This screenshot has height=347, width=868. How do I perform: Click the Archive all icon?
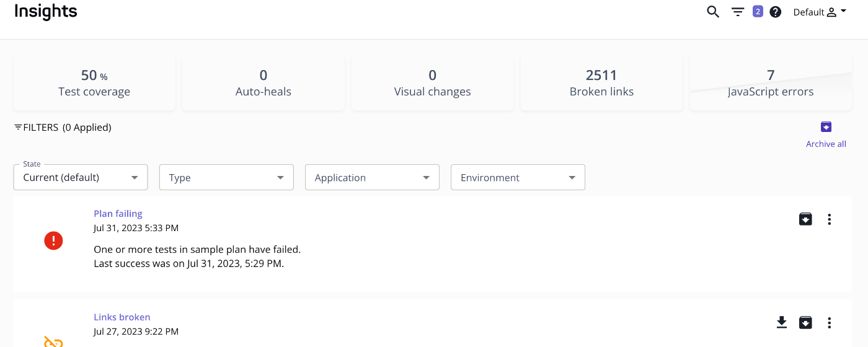826,127
